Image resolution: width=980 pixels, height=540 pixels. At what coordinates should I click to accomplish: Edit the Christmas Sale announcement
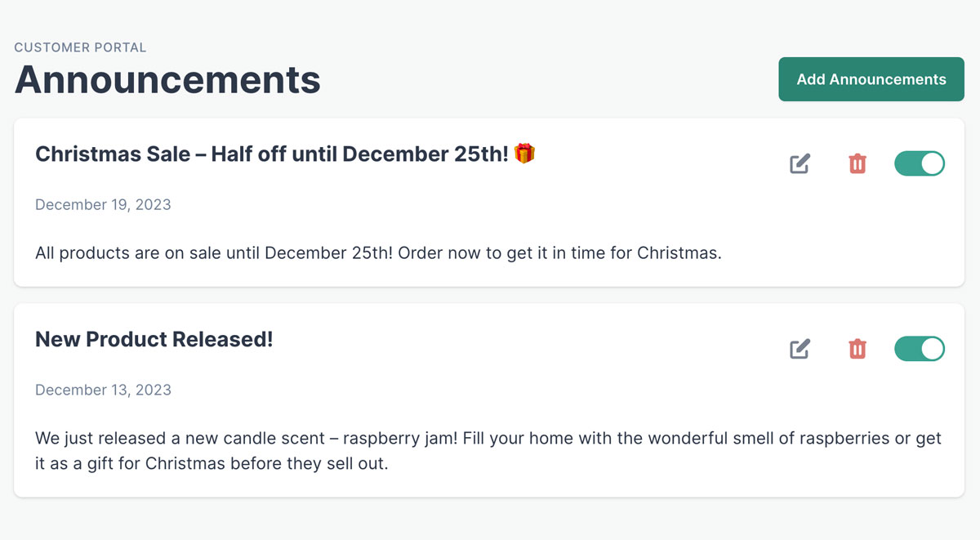tap(800, 163)
